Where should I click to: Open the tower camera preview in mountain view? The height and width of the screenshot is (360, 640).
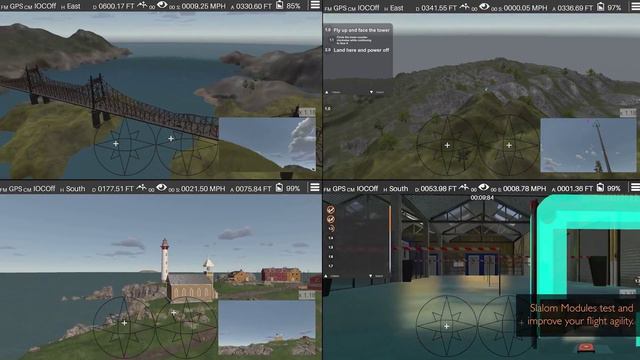[x=588, y=145]
